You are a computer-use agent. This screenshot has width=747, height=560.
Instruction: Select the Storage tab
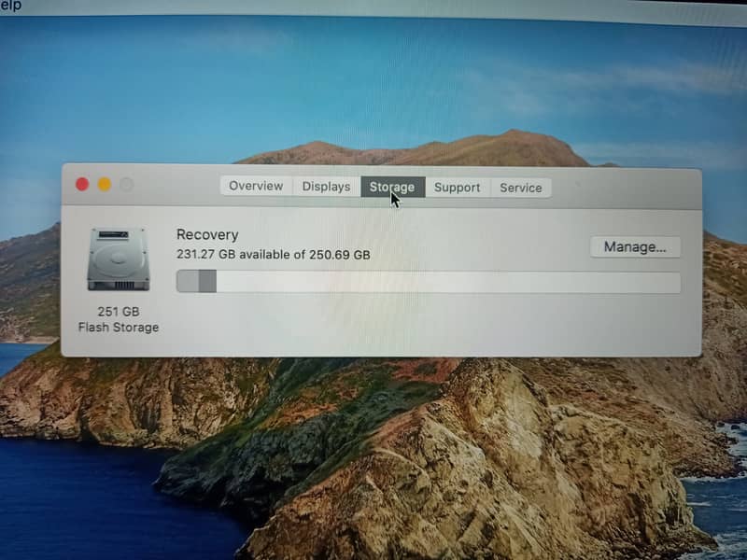[392, 187]
